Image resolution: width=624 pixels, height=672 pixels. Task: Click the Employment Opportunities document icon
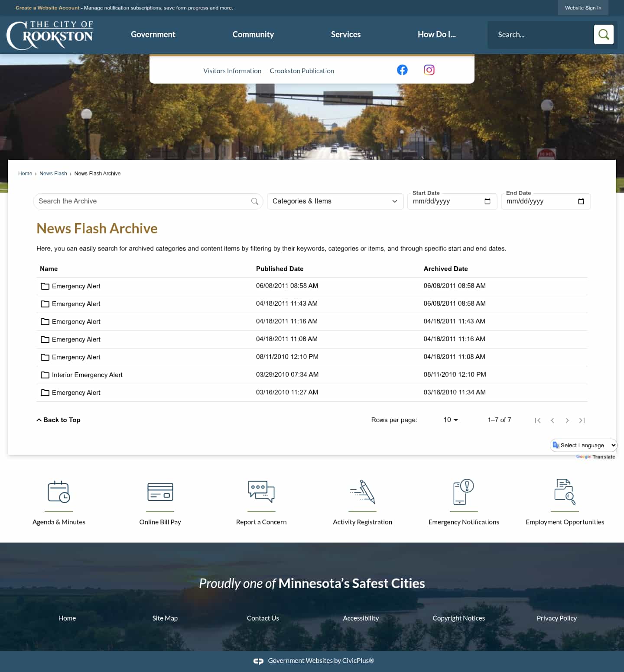coord(565,492)
